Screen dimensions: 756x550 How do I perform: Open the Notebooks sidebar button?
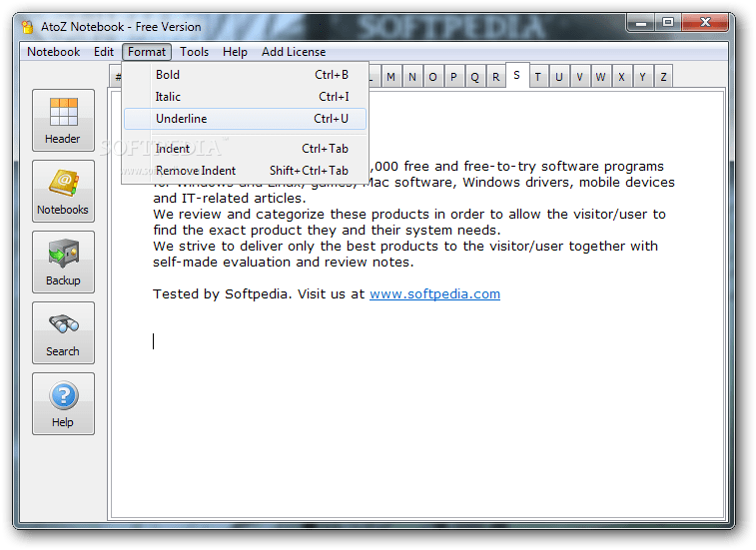click(63, 191)
